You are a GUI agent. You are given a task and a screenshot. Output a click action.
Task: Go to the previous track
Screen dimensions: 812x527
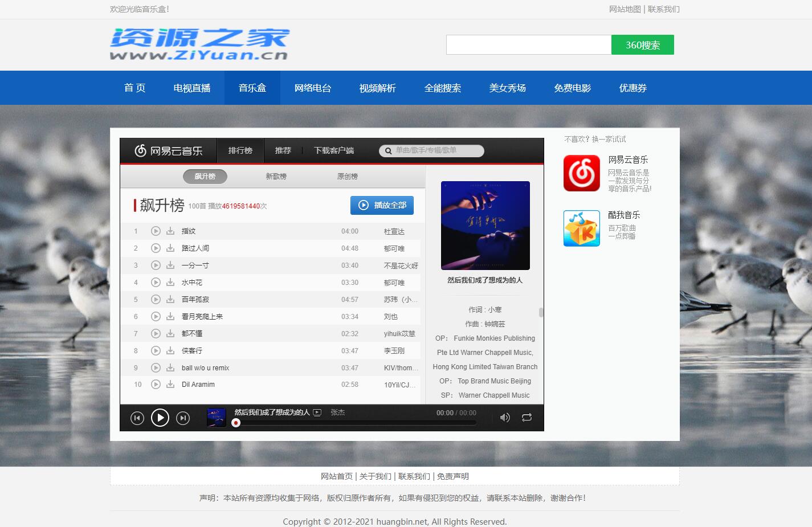(137, 418)
